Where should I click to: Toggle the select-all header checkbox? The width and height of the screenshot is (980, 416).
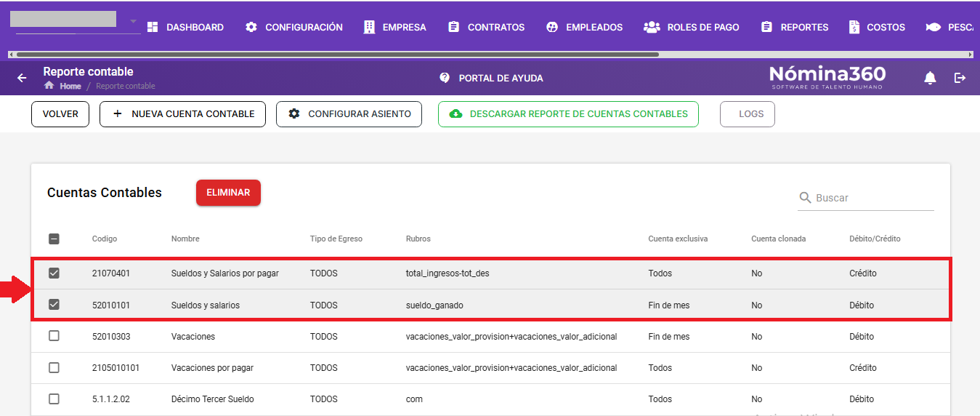click(54, 239)
